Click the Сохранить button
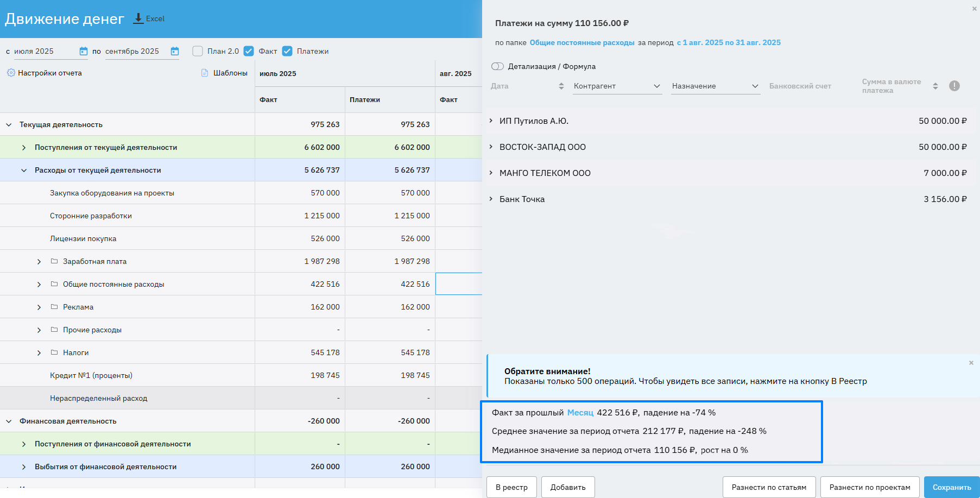The image size is (980, 498). (x=951, y=487)
